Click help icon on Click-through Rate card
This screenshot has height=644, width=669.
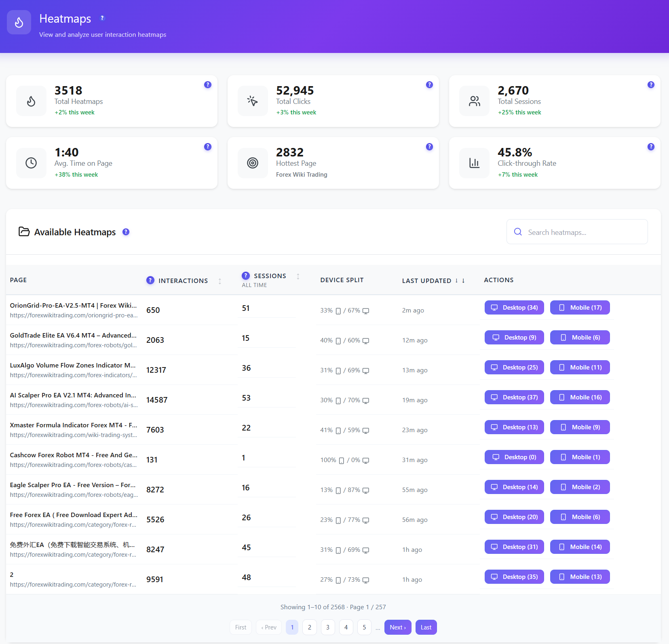pos(651,147)
